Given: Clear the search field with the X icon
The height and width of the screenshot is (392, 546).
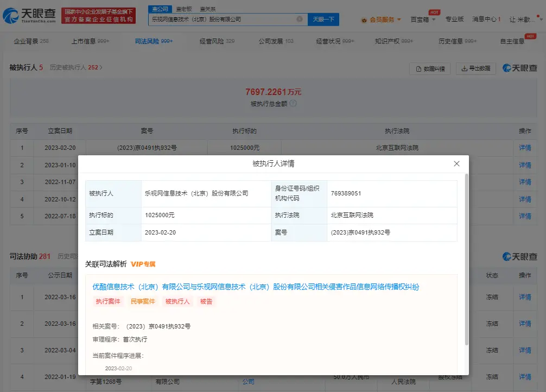Looking at the screenshot, I should click(x=300, y=19).
